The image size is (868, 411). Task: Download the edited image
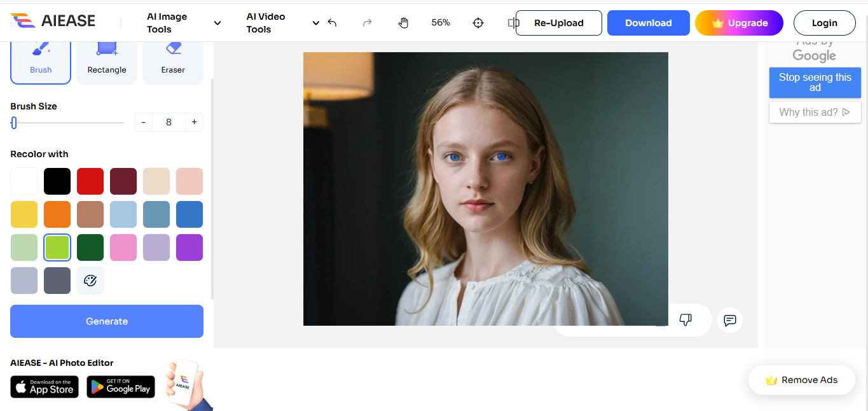coord(648,22)
